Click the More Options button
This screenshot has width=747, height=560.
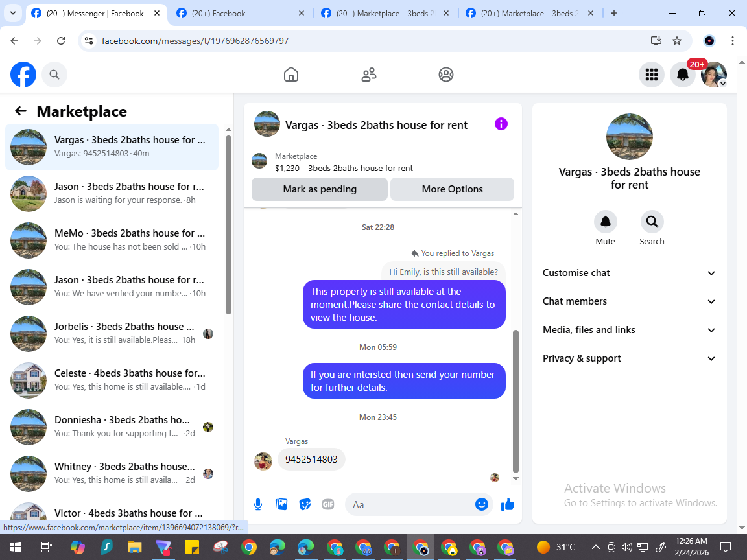452,189
